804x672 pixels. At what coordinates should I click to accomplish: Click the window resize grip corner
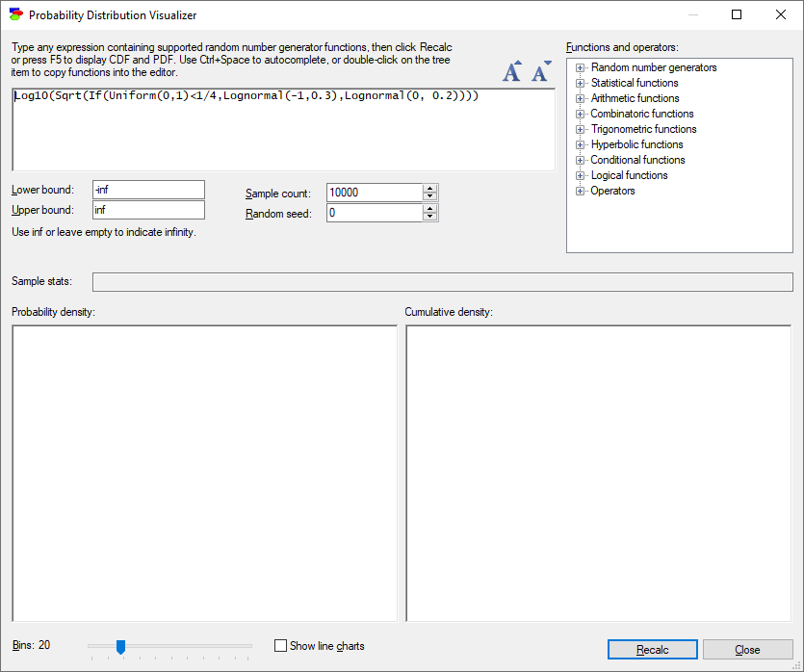[797, 665]
